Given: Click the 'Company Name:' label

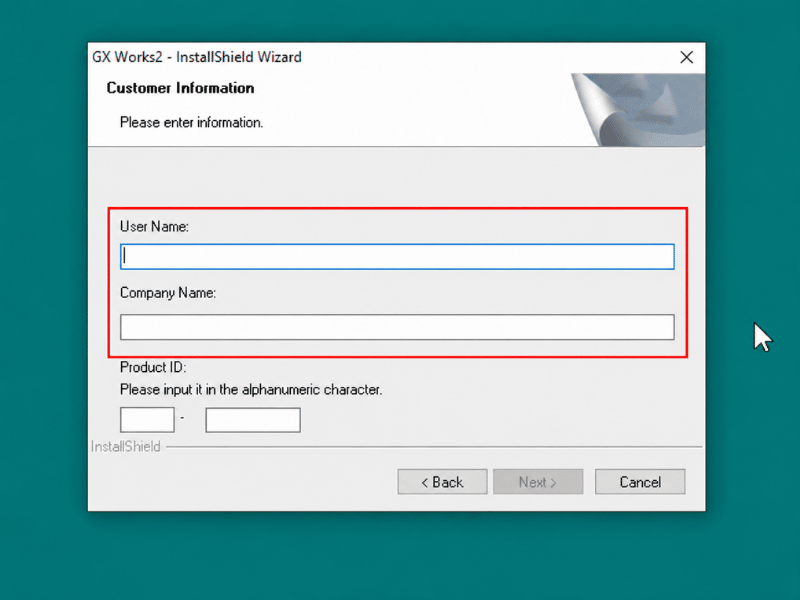Looking at the screenshot, I should coord(168,293).
